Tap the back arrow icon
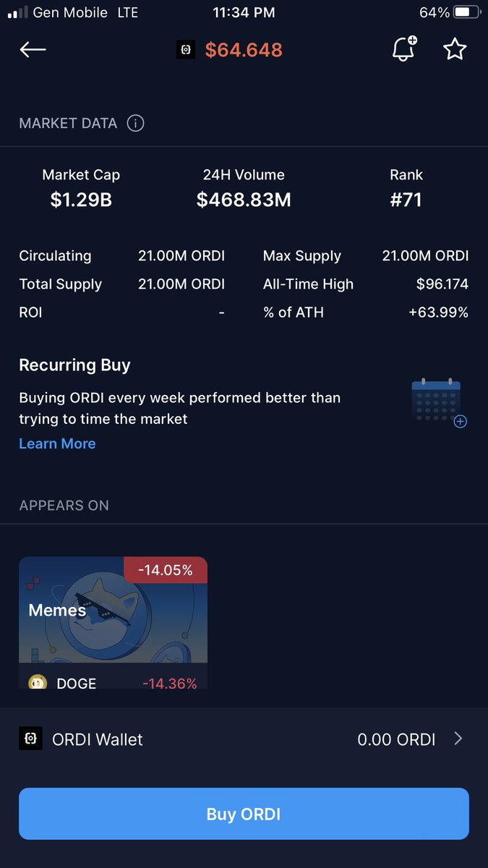The height and width of the screenshot is (868, 488). point(33,49)
